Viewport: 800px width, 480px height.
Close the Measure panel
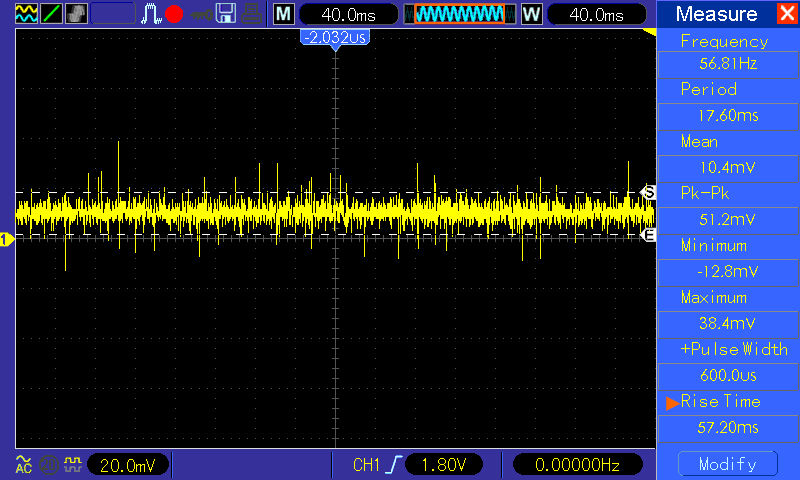pyautogui.click(x=786, y=14)
